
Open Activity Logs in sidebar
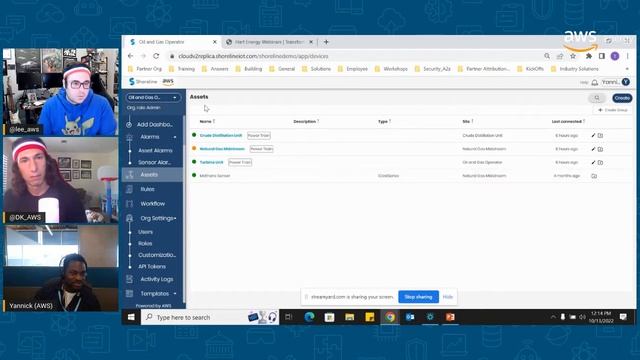click(157, 280)
